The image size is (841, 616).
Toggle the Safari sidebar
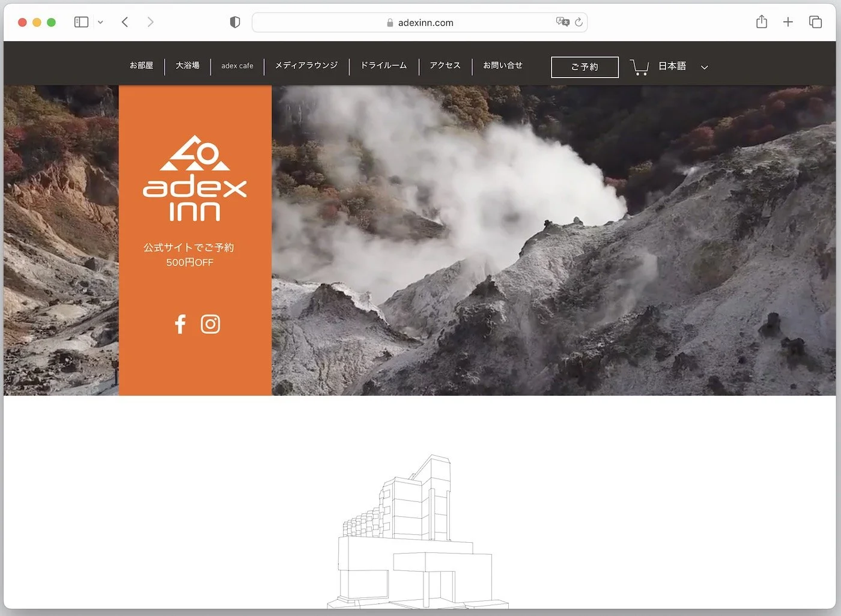(x=80, y=22)
